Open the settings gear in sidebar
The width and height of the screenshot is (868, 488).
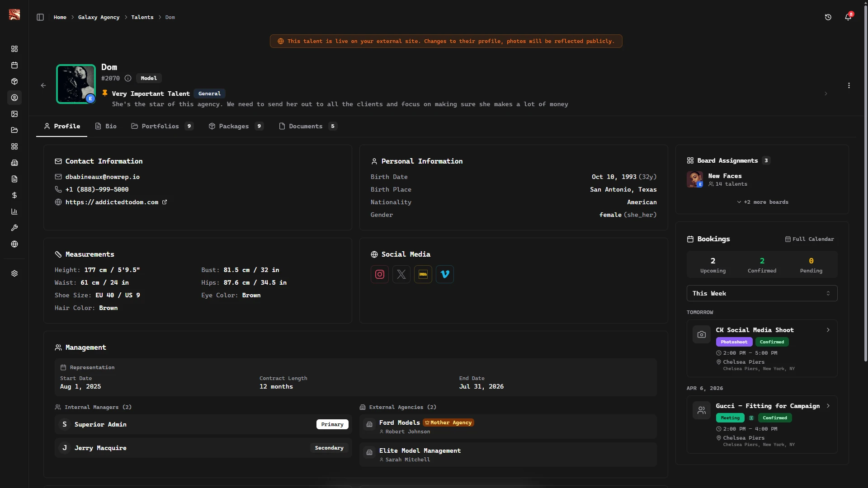coord(14,273)
